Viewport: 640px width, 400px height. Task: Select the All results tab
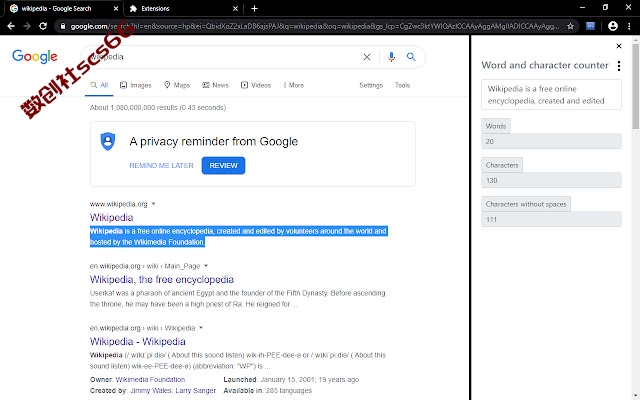[x=99, y=85]
